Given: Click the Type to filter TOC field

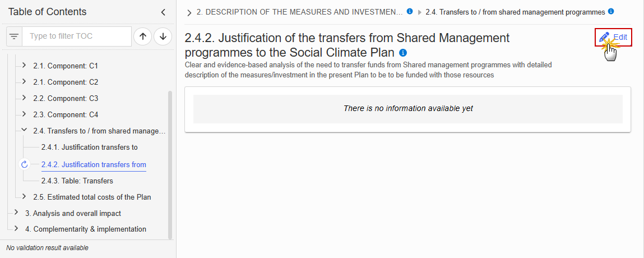Looking at the screenshot, I should [x=77, y=36].
